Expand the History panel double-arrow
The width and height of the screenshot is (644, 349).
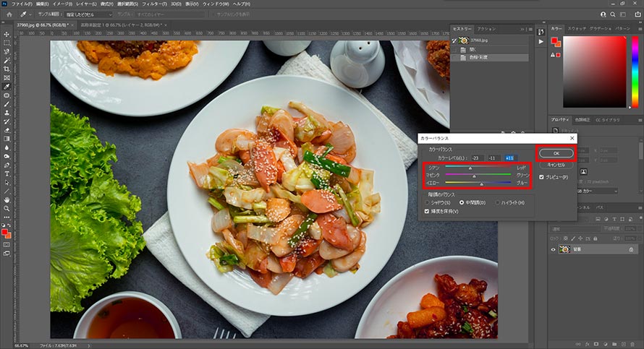point(522,29)
